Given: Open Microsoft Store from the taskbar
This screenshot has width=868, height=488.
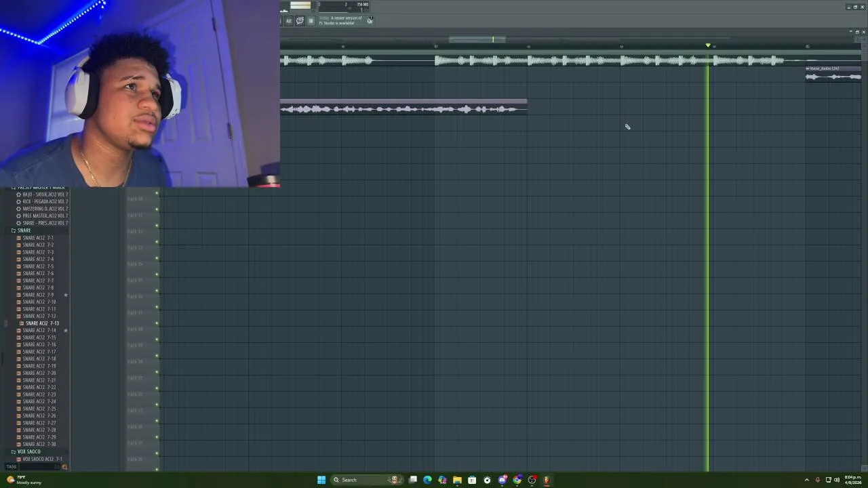Looking at the screenshot, I should pyautogui.click(x=472, y=480).
